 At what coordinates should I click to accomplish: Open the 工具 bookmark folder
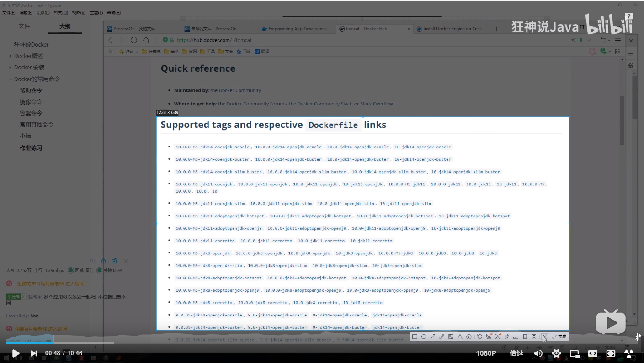pos(207,52)
